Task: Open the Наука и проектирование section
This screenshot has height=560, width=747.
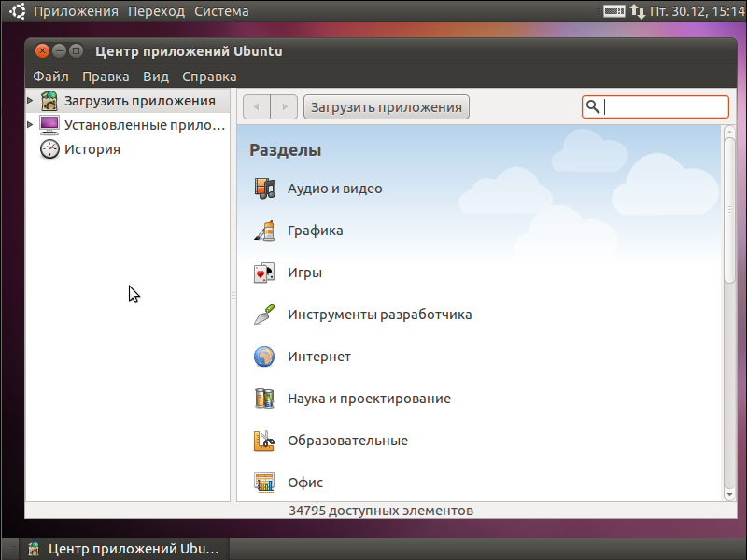Action: click(369, 399)
